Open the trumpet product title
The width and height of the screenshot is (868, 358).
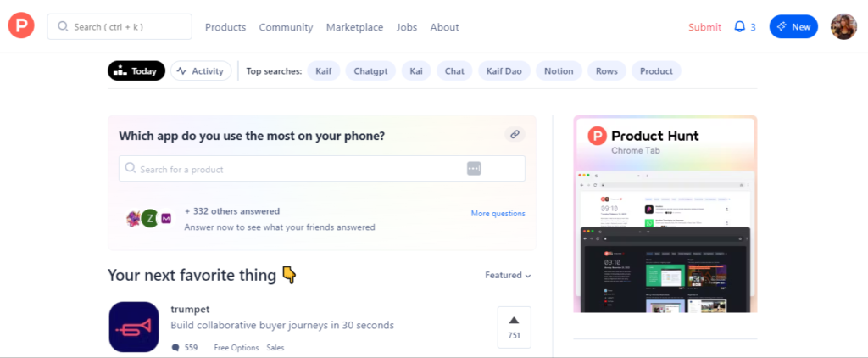coord(190,310)
